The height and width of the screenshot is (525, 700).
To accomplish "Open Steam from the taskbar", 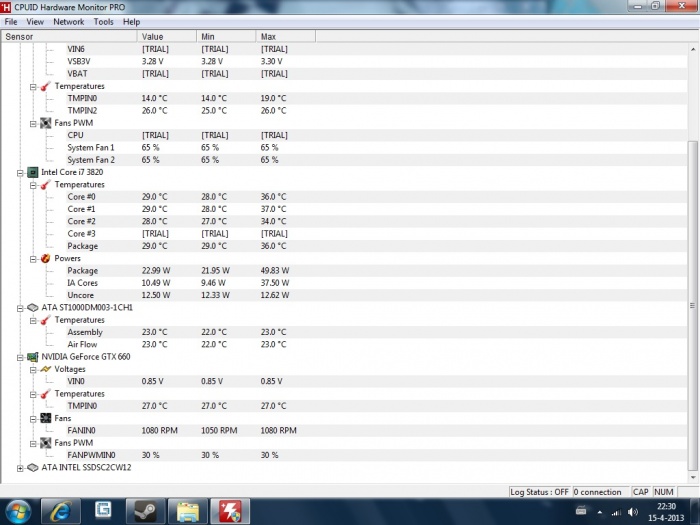I will 145,512.
